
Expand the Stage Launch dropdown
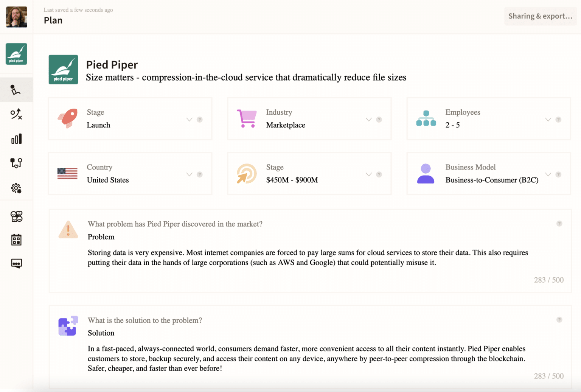pos(189,120)
